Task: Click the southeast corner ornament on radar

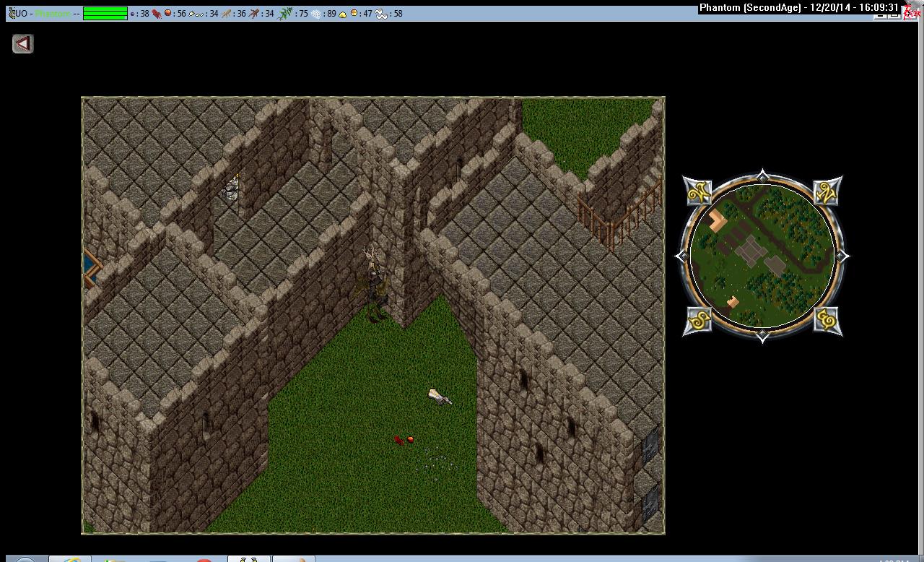Action: pyautogui.click(x=827, y=320)
